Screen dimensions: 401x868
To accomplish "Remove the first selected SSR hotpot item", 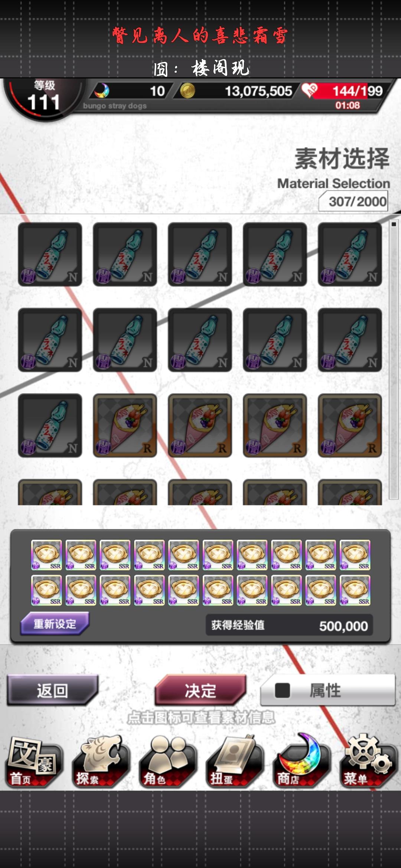I will click(x=46, y=555).
